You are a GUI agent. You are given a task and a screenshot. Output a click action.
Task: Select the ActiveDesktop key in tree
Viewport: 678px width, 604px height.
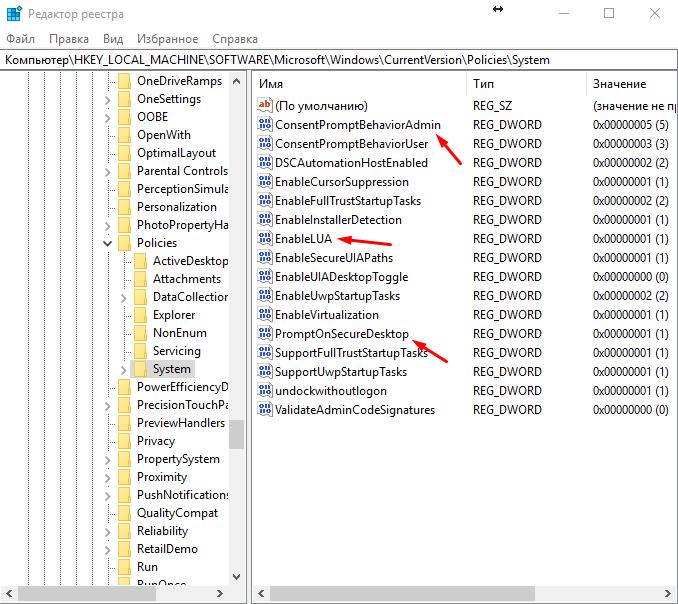pyautogui.click(x=190, y=261)
